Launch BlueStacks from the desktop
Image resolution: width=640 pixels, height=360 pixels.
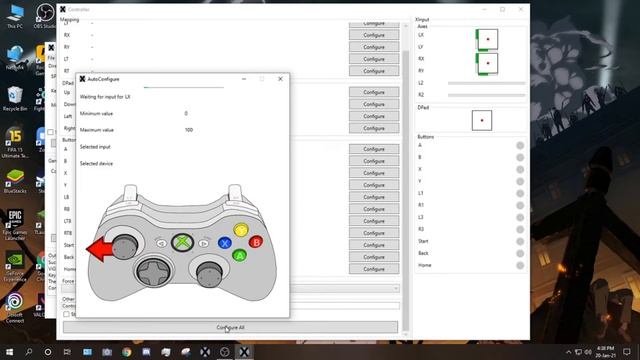pyautogui.click(x=15, y=181)
